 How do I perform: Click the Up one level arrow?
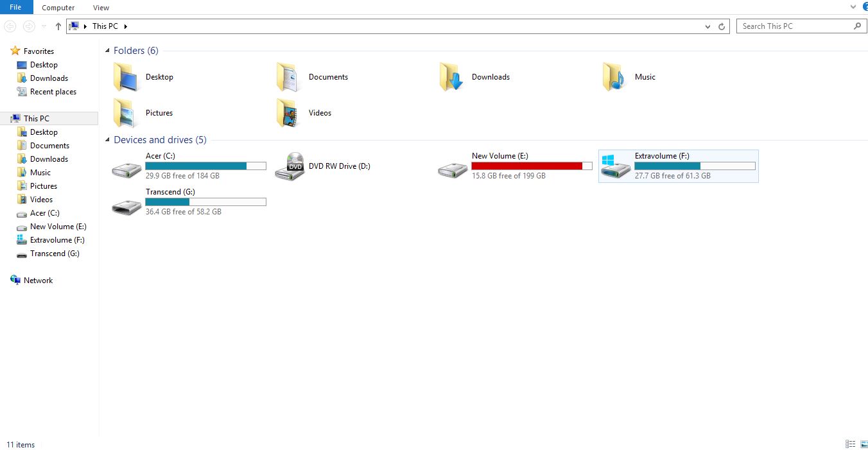tap(58, 26)
